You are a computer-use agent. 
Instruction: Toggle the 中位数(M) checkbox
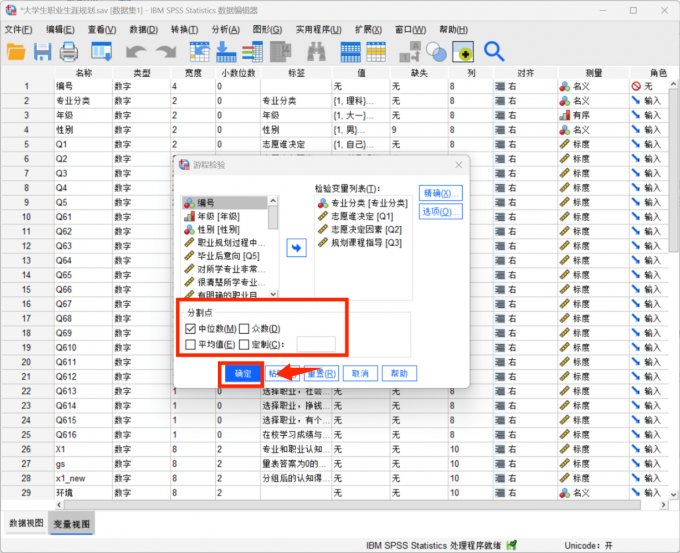tap(190, 329)
